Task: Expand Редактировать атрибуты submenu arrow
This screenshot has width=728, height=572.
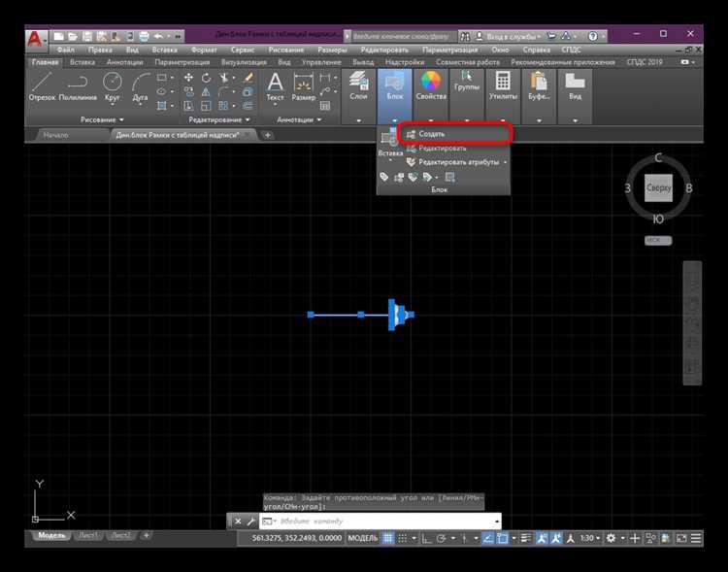Action: 505,162
